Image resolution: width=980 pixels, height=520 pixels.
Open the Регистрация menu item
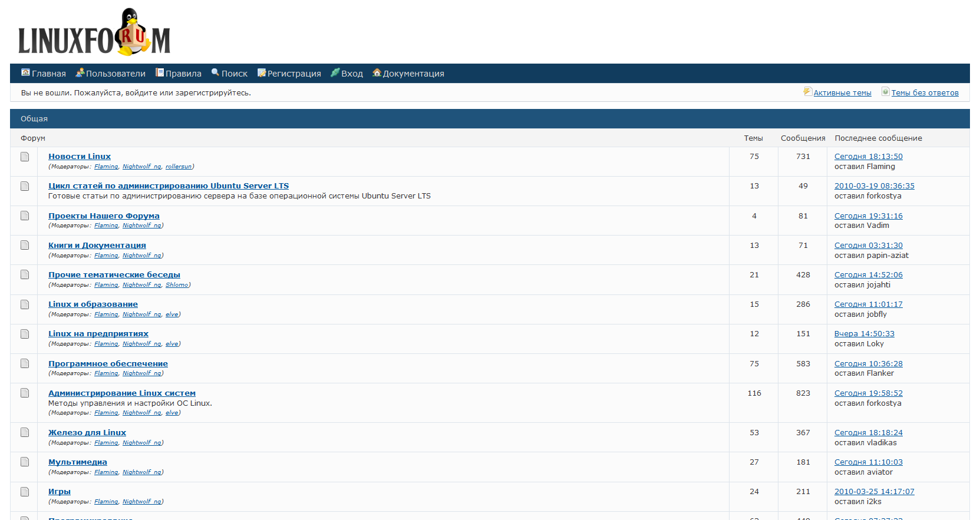(x=294, y=74)
